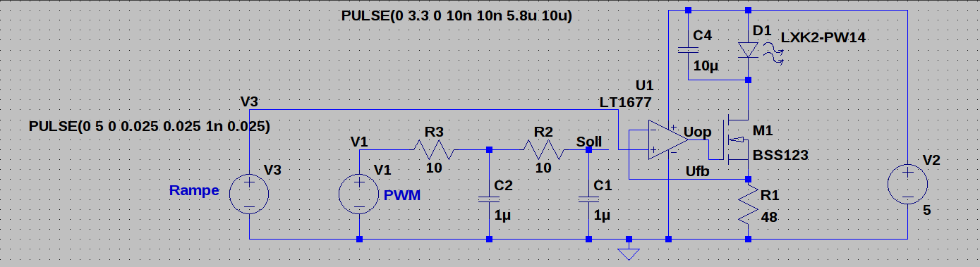Click the Ufb net label

pos(698,170)
